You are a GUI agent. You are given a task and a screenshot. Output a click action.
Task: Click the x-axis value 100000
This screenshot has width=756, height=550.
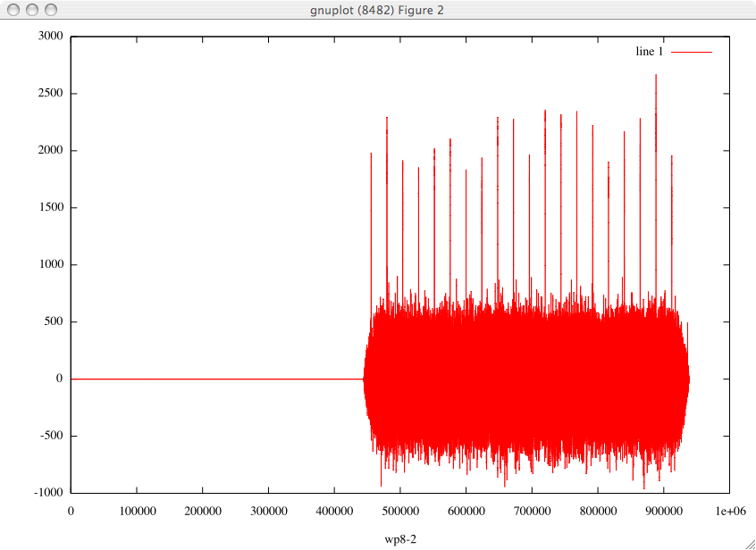(137, 512)
